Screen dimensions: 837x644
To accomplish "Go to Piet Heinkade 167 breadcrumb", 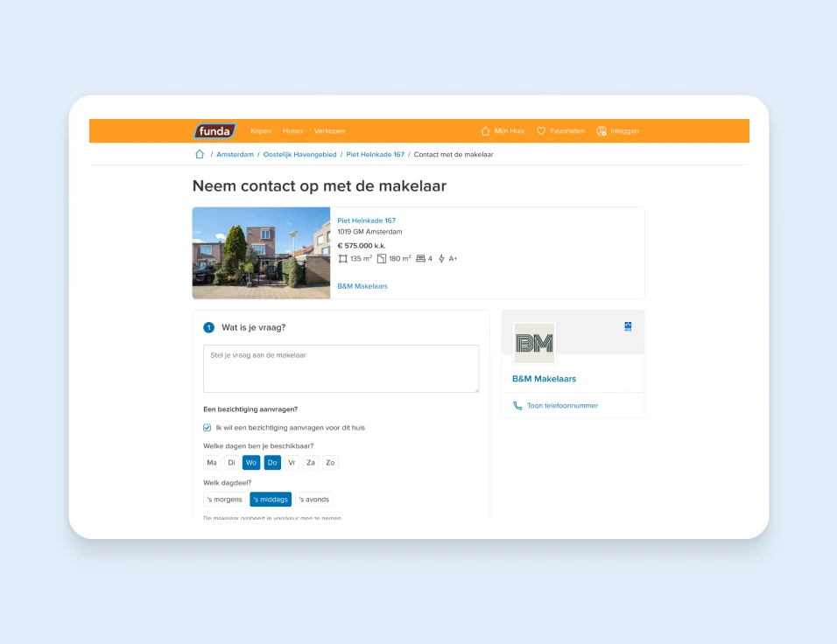I will click(x=376, y=155).
